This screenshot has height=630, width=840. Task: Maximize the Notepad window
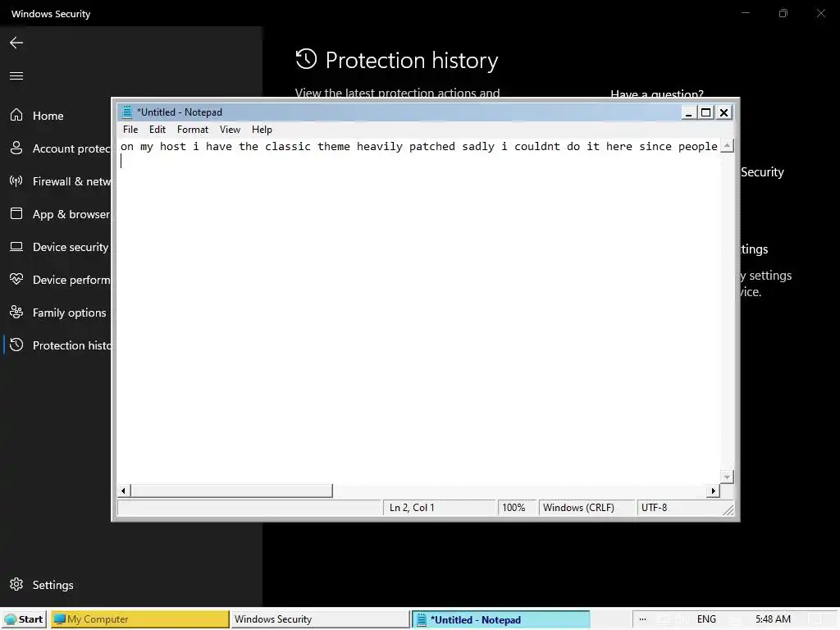point(706,112)
